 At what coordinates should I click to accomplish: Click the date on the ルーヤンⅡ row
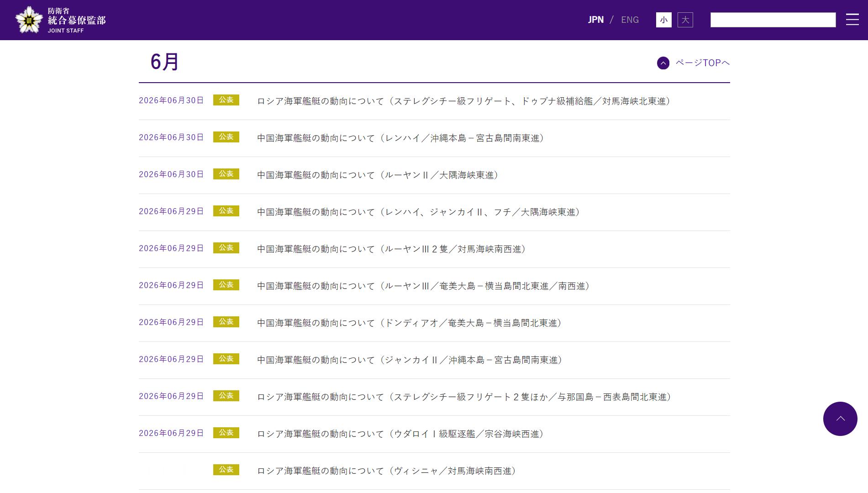click(171, 174)
